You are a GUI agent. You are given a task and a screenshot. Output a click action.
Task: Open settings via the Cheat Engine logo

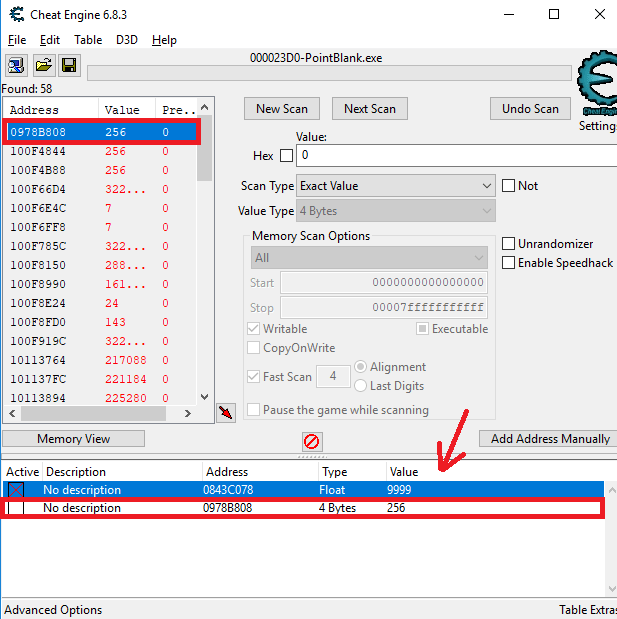(597, 84)
